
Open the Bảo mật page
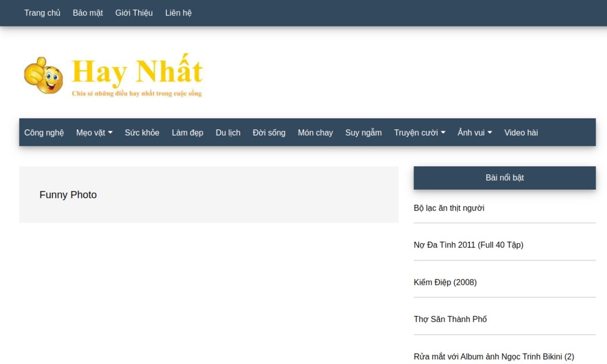(x=88, y=13)
